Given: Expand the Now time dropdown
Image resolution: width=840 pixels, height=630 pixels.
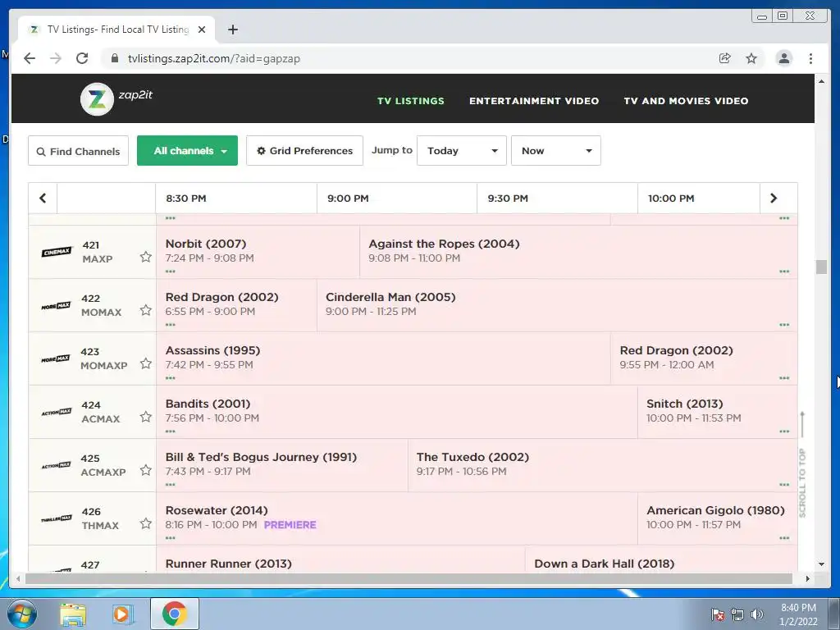Looking at the screenshot, I should 556,151.
